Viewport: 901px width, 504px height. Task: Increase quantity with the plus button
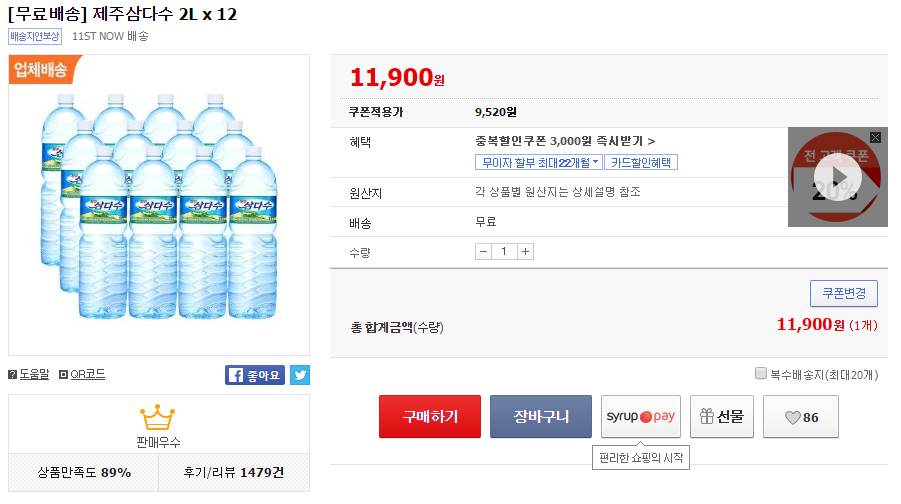coord(526,251)
